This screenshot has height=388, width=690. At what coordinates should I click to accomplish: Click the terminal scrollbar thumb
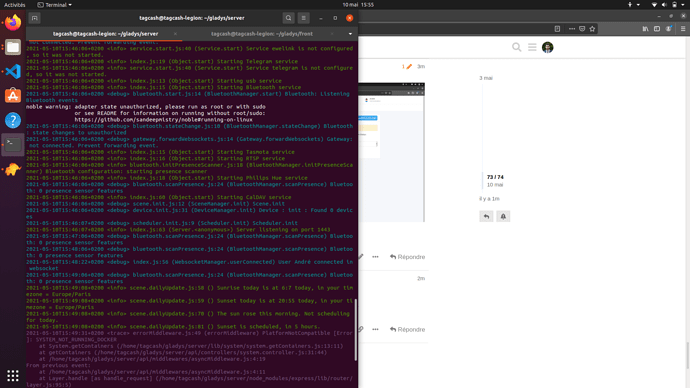[356, 330]
